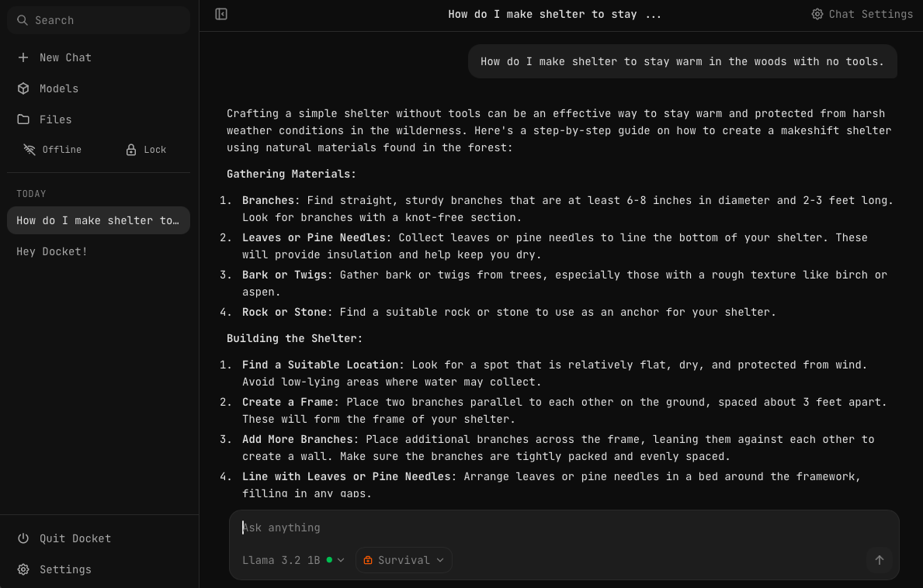Toggle the Lock option

[146, 150]
